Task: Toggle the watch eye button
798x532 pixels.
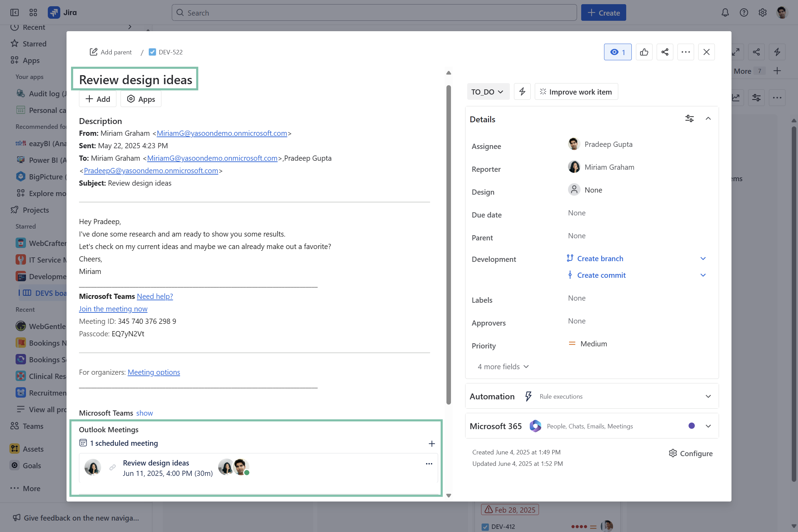Action: 618,52
